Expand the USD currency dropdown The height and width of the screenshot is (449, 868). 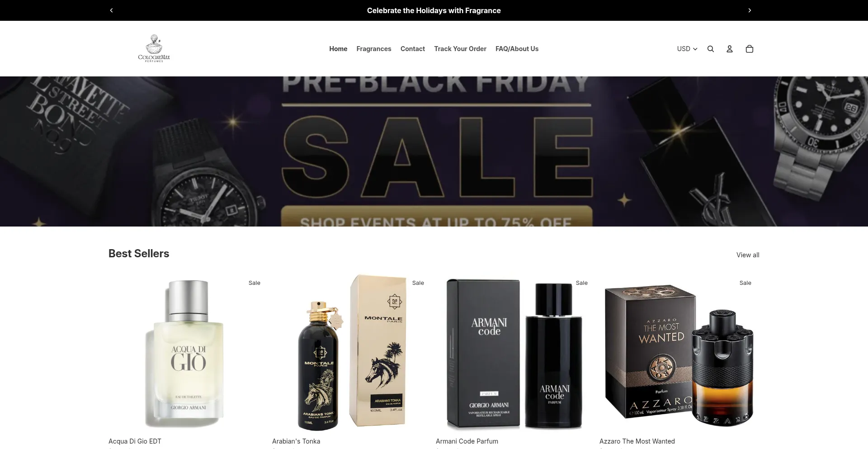point(687,49)
